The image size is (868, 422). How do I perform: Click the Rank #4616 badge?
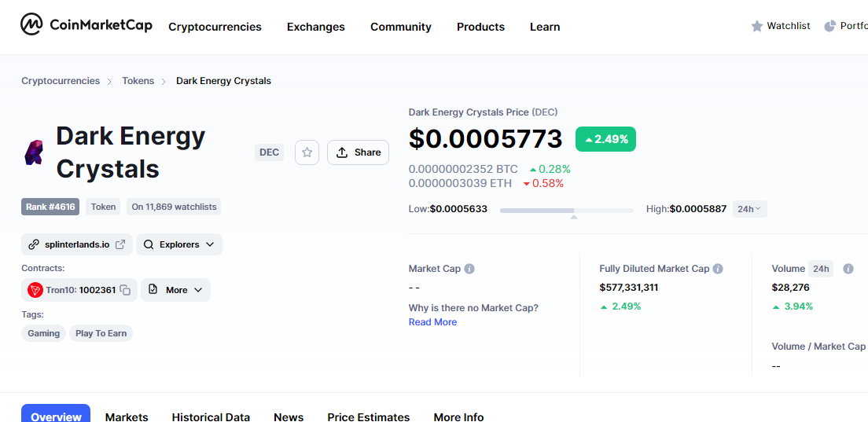tap(50, 207)
